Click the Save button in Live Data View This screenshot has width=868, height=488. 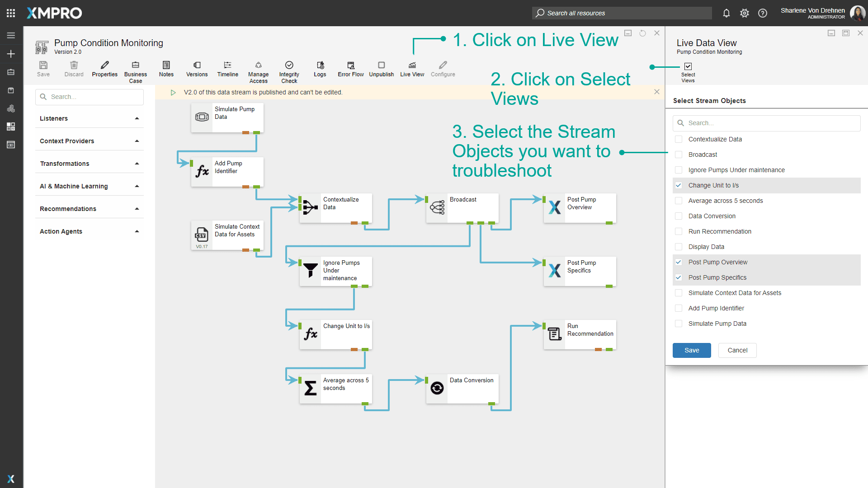691,350
